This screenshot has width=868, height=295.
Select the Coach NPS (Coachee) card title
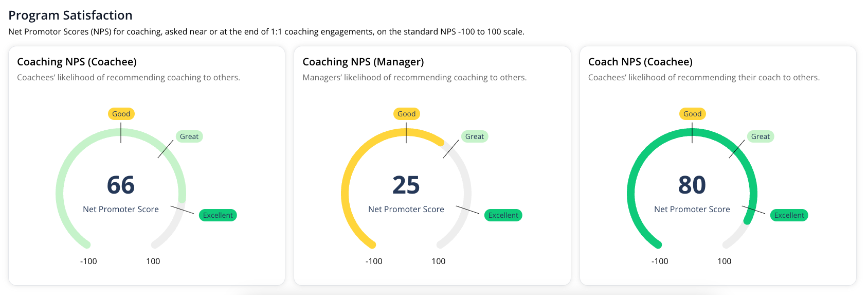(x=640, y=62)
